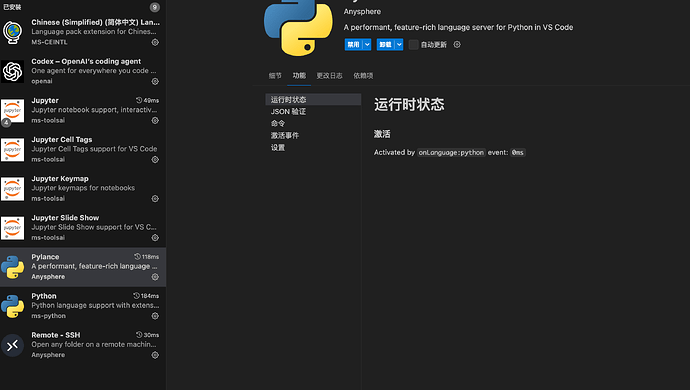The image size is (690, 390).
Task: Click the Pylance 118ms activation time icon
Action: tap(137, 257)
